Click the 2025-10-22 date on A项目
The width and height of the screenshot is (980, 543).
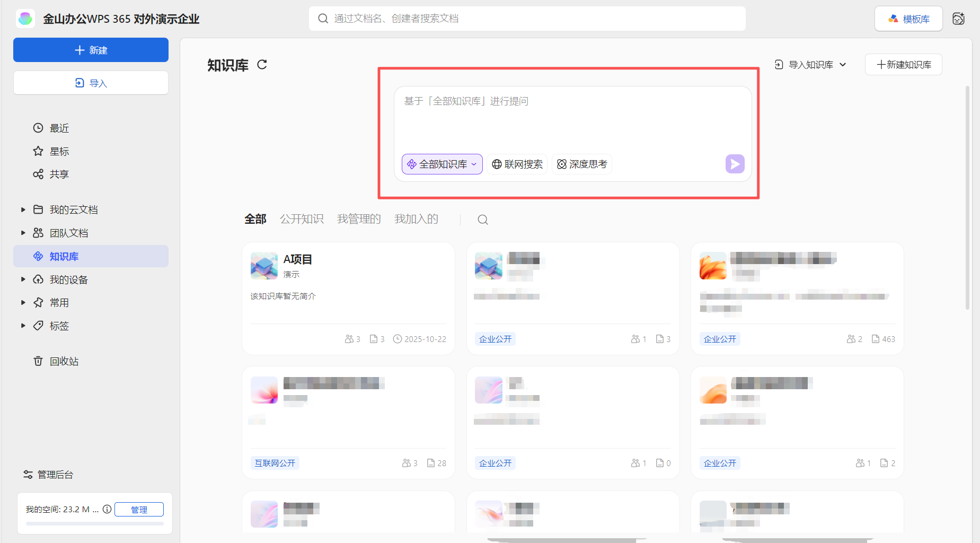(419, 339)
